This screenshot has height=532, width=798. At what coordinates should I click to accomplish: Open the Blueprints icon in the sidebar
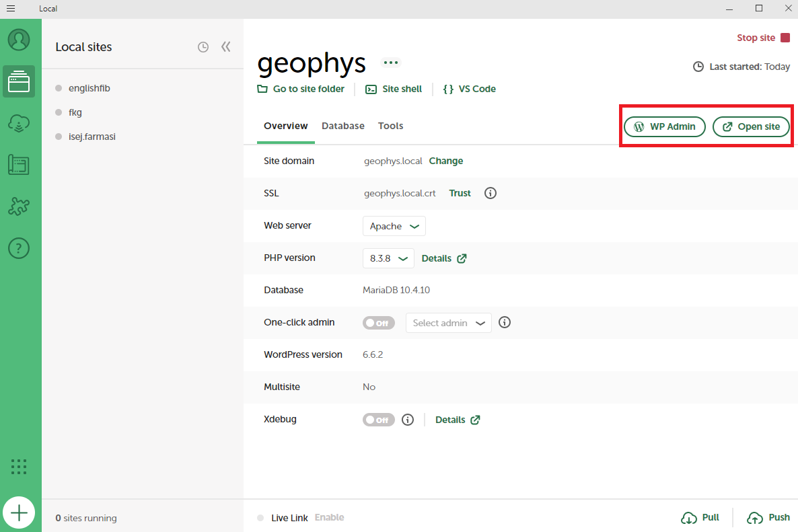point(19,165)
